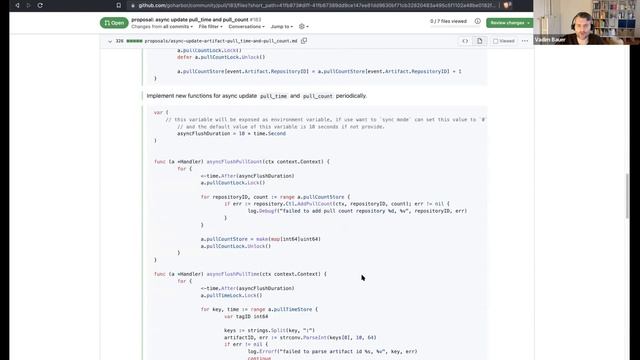Open the file's three-dot options menu
The height and width of the screenshot is (360, 640).
coord(525,41)
